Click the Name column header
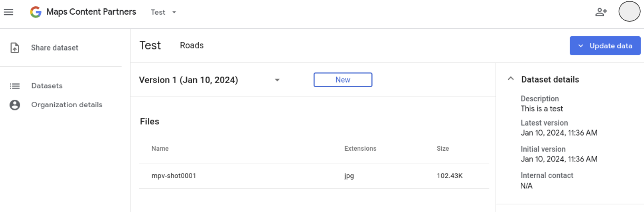The image size is (644, 212). pyautogui.click(x=160, y=149)
